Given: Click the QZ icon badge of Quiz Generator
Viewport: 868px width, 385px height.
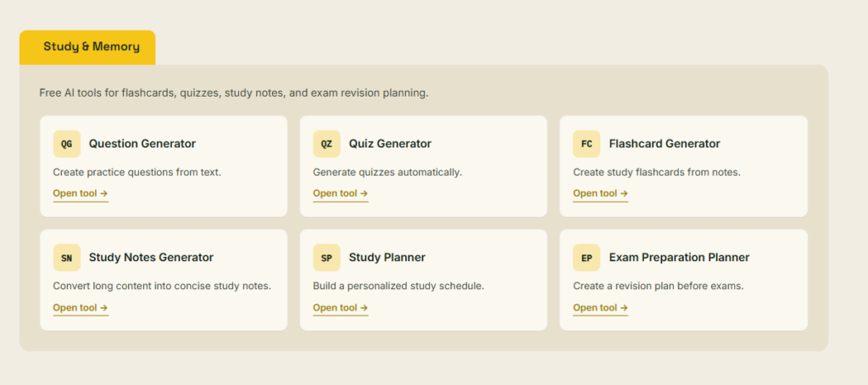Looking at the screenshot, I should click(x=326, y=144).
